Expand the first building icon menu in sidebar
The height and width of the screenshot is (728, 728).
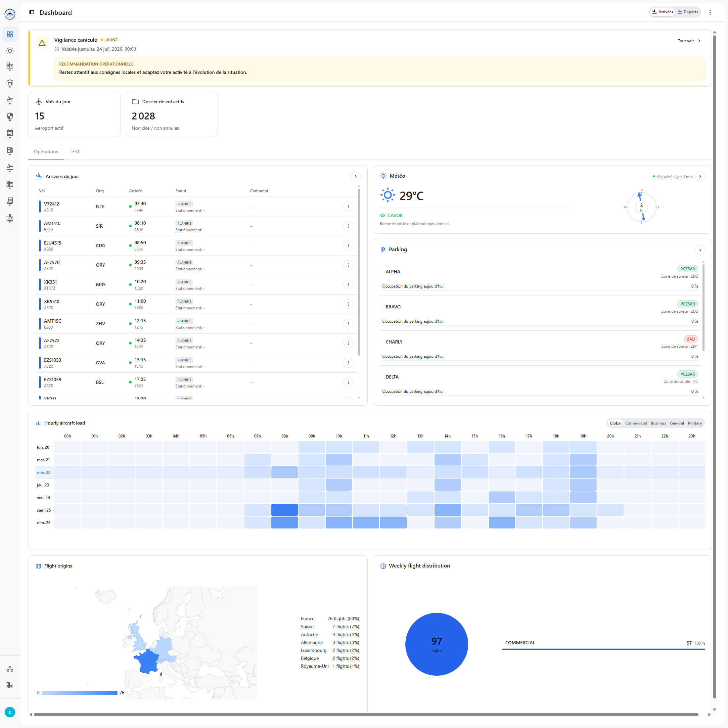pyautogui.click(x=10, y=68)
